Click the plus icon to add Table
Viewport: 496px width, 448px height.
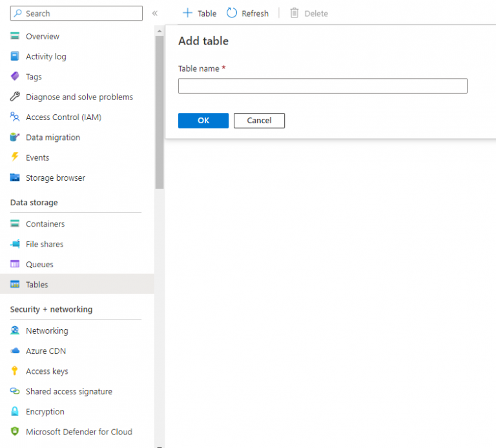[187, 13]
